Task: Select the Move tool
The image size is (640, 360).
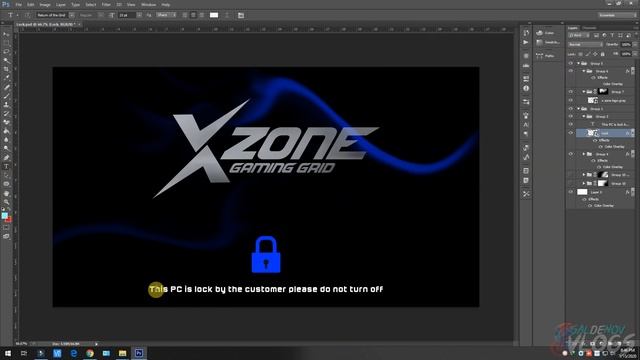Action: 7,34
